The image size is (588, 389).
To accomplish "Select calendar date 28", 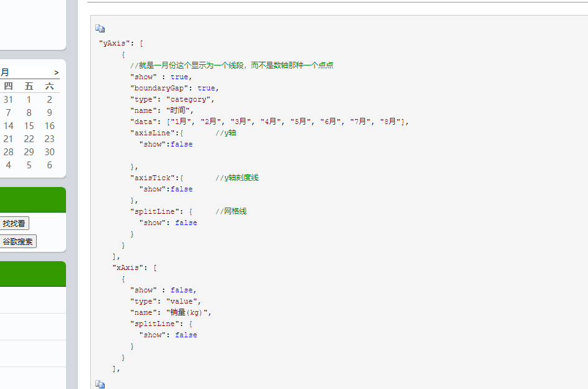I will (8, 152).
